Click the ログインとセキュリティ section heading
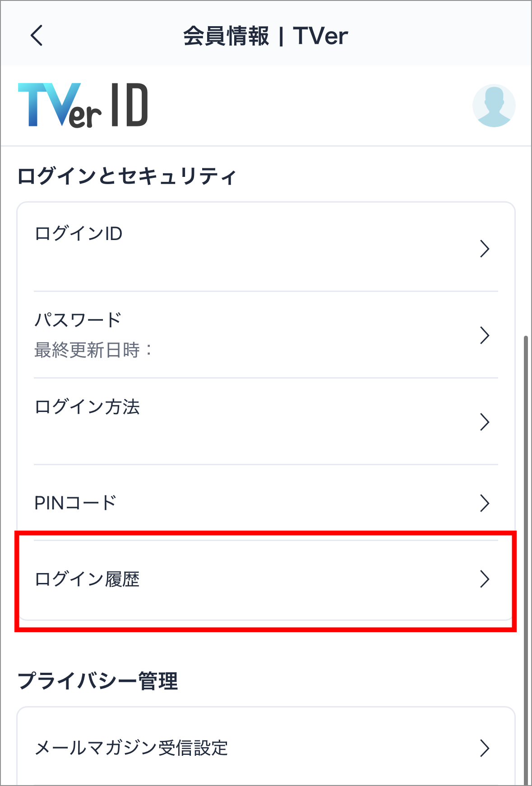Image resolution: width=532 pixels, height=786 pixels. 127,176
